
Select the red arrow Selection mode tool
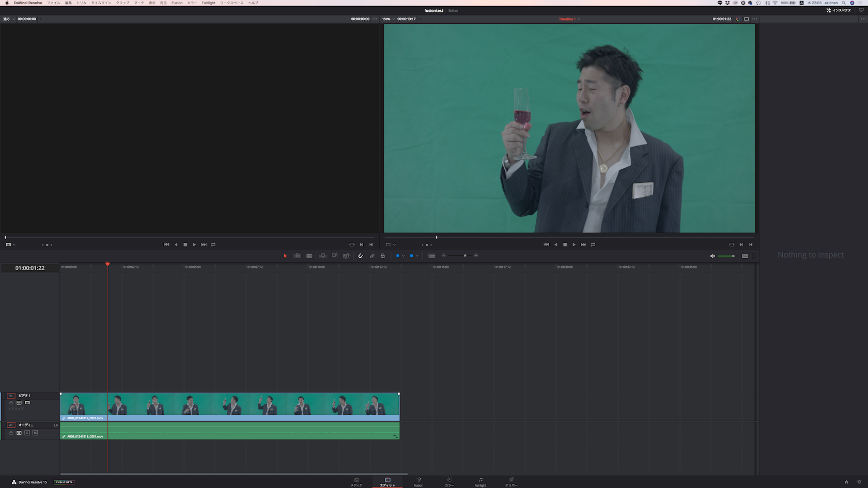[x=285, y=256]
